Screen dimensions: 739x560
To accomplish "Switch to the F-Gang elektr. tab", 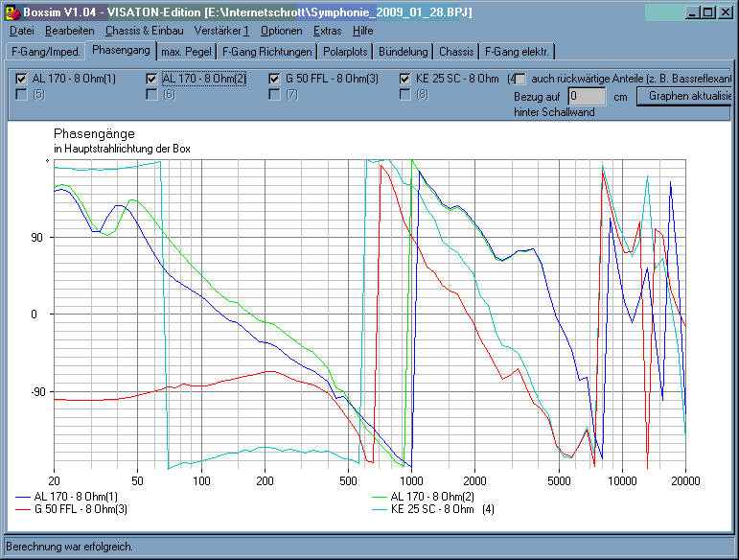I will coord(517,52).
